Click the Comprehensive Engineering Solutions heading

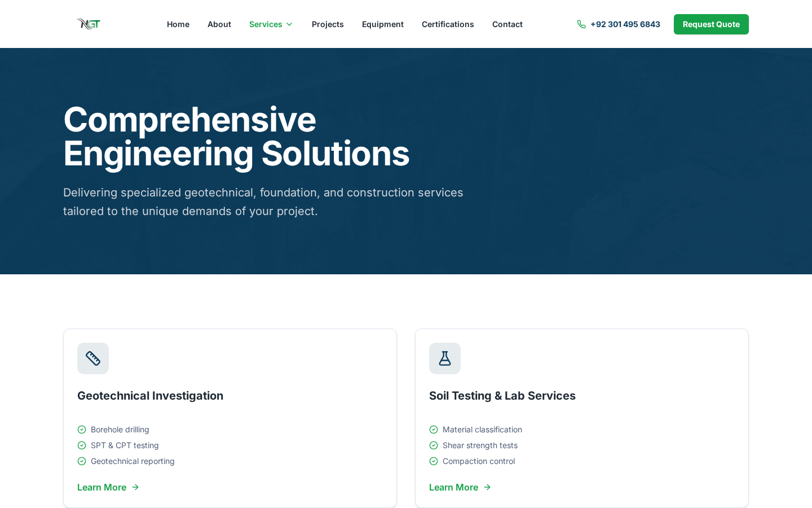(x=236, y=137)
